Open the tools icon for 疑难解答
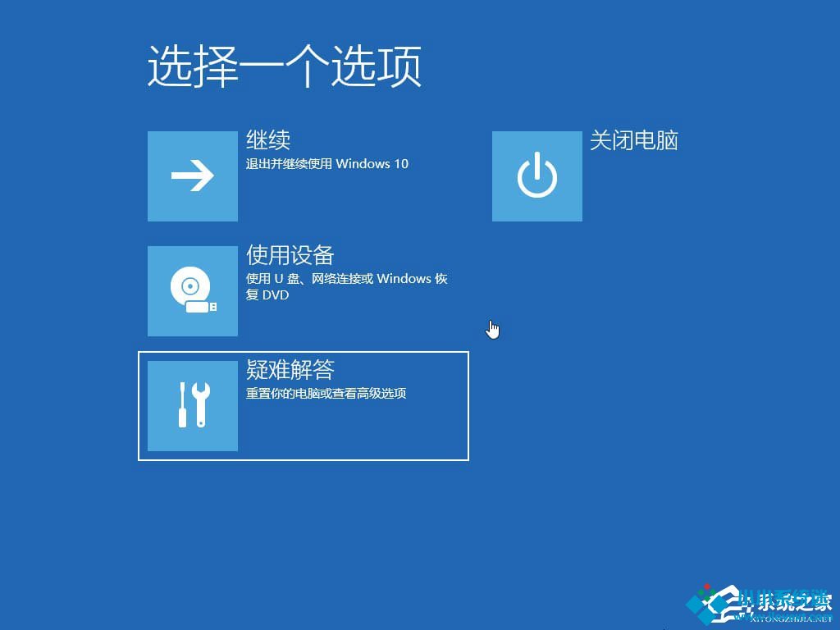The height and width of the screenshot is (630, 840). click(x=192, y=406)
